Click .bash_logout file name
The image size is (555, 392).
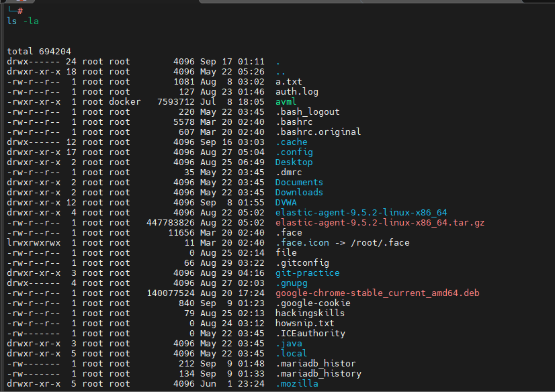coord(307,112)
